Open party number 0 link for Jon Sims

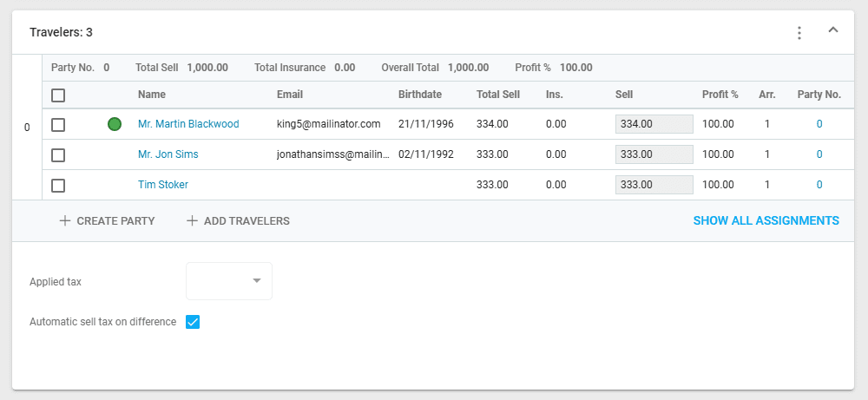pyautogui.click(x=819, y=154)
